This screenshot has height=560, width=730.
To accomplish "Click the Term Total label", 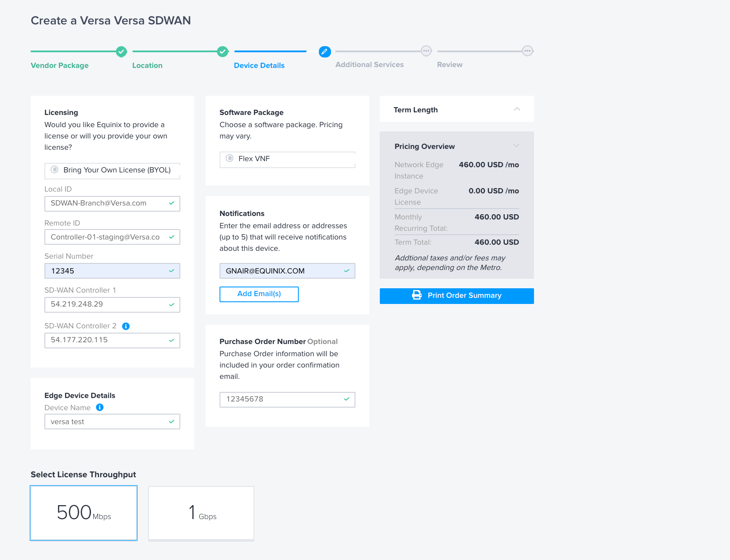I will tap(413, 242).
